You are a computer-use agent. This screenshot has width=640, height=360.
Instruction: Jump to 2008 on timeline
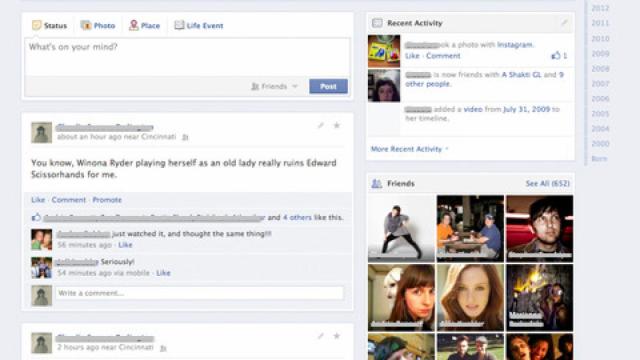(x=600, y=69)
